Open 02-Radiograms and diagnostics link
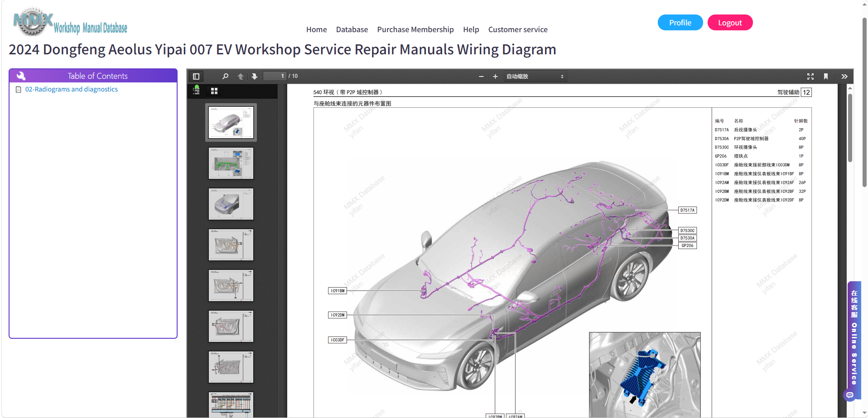The image size is (868, 418). (72, 89)
